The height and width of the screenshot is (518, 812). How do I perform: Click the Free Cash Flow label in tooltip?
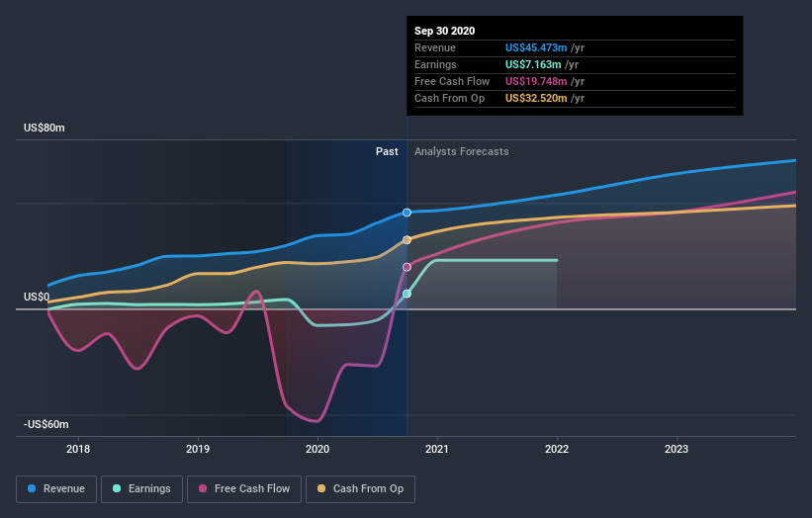[x=452, y=81]
